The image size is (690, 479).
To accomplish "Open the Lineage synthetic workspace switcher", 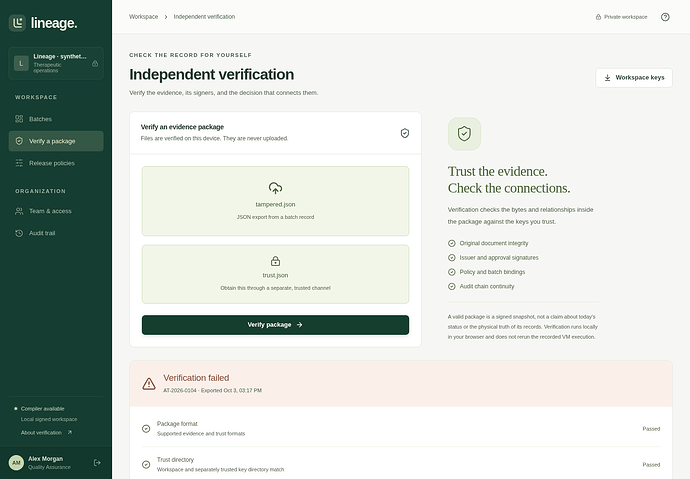I will click(56, 63).
